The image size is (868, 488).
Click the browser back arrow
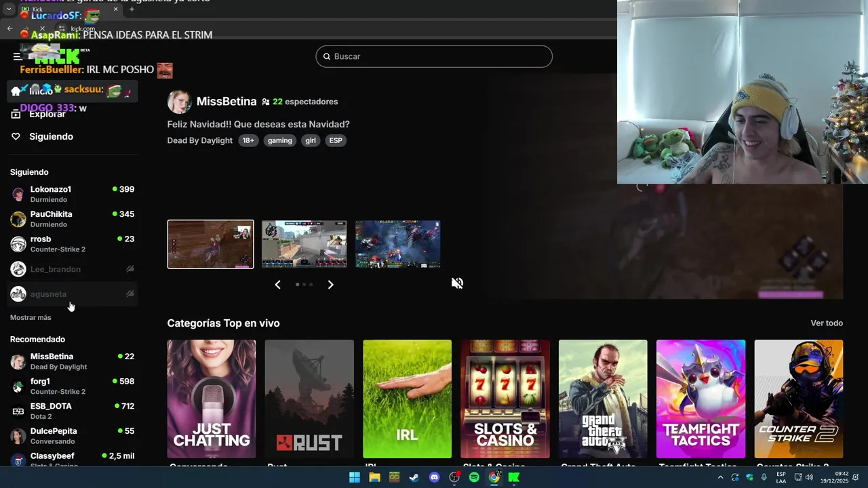pyautogui.click(x=9, y=28)
